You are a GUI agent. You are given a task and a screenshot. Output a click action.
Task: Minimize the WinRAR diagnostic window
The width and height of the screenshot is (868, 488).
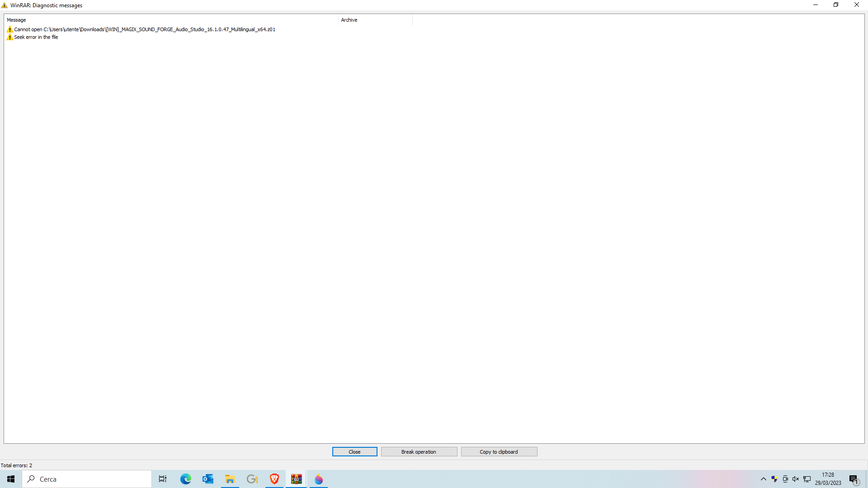point(816,5)
